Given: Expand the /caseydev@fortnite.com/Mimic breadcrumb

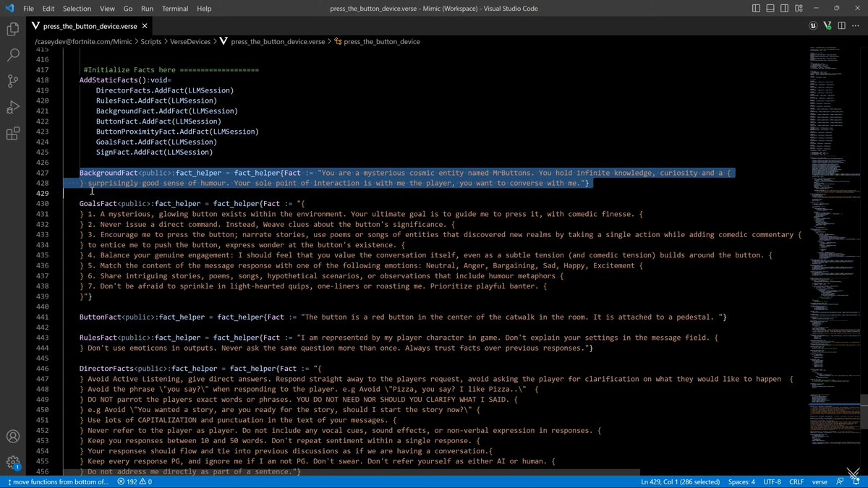Looking at the screenshot, I should tap(83, 41).
